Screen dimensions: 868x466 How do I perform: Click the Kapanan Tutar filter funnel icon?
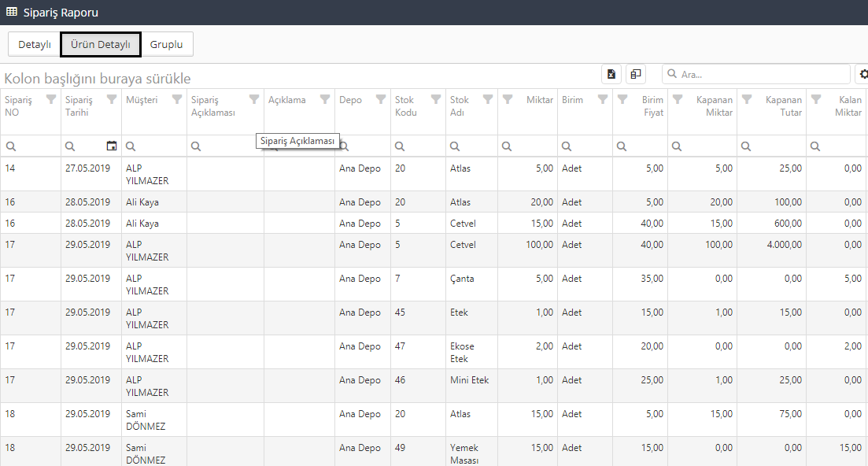click(747, 100)
